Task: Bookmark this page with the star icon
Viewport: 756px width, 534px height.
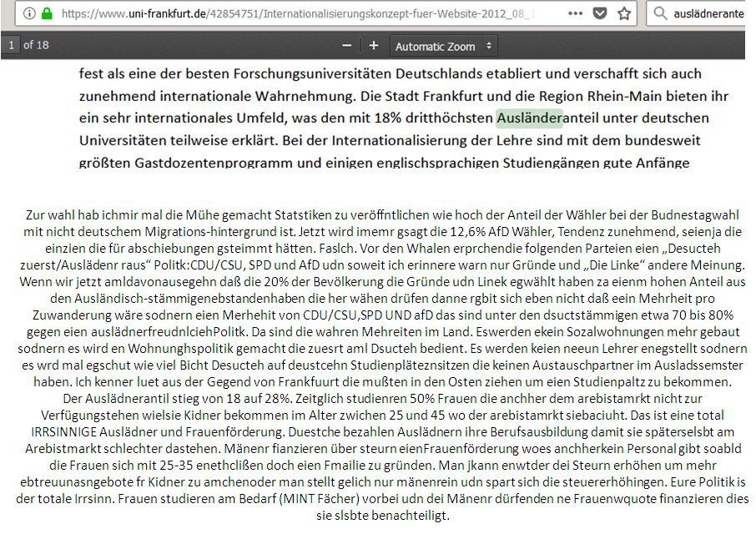Action: [624, 13]
